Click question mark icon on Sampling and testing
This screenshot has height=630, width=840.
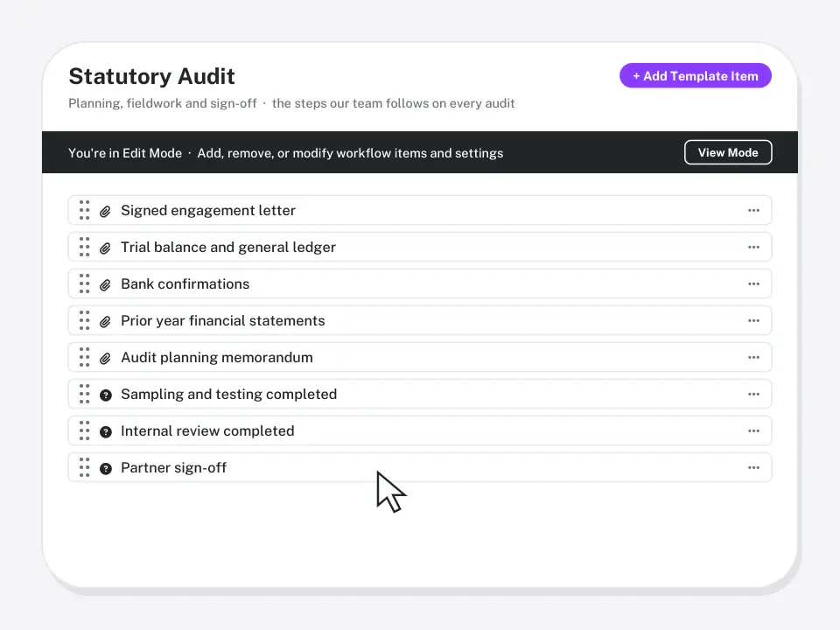pos(106,395)
